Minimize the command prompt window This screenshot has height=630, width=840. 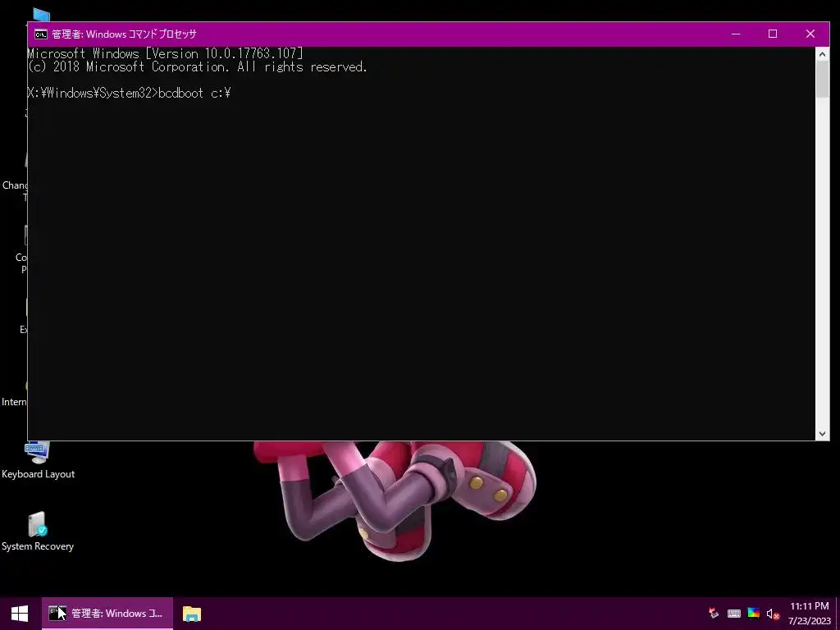pyautogui.click(x=736, y=34)
